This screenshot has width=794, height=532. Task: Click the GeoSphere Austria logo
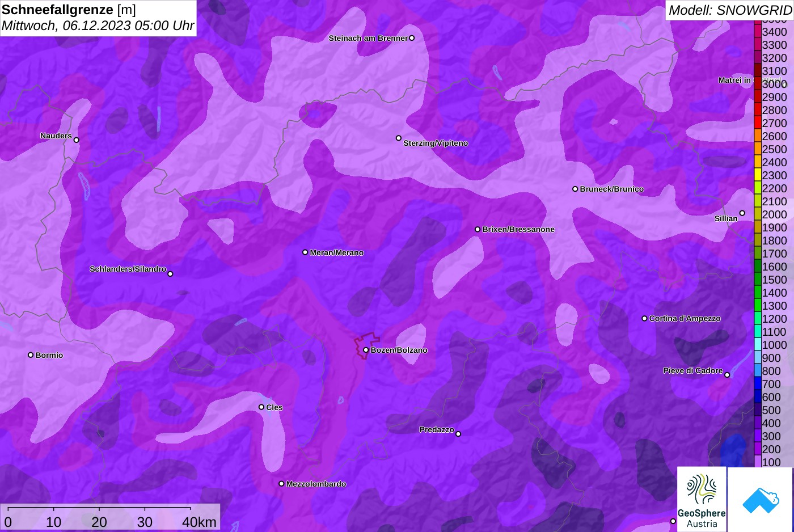pyautogui.click(x=702, y=499)
